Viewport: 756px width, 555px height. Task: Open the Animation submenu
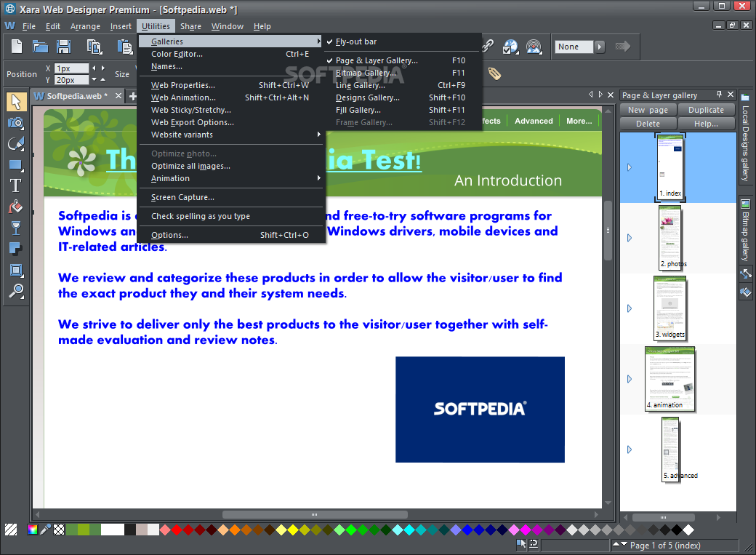point(231,178)
